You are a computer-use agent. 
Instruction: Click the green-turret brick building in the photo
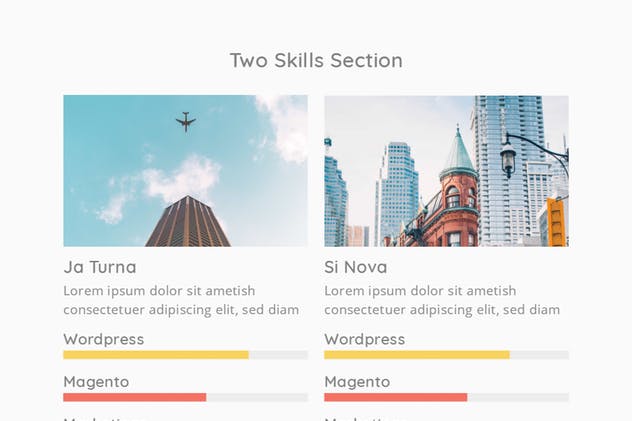pyautogui.click(x=456, y=195)
